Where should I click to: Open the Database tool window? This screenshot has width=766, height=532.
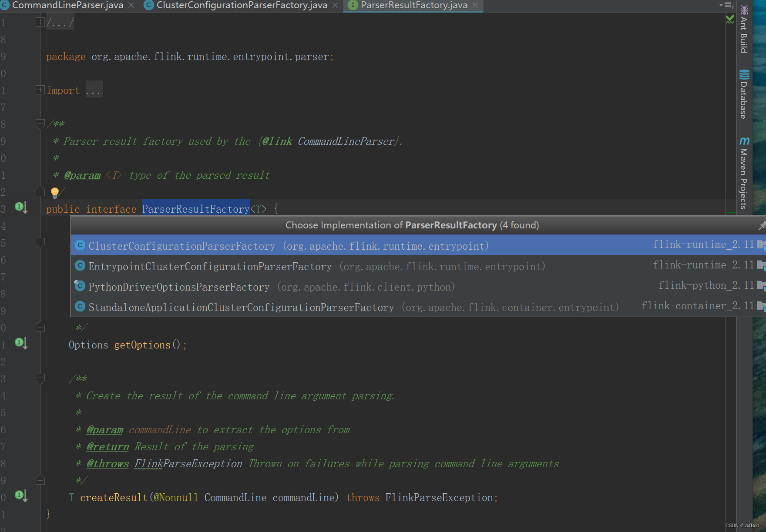click(744, 94)
